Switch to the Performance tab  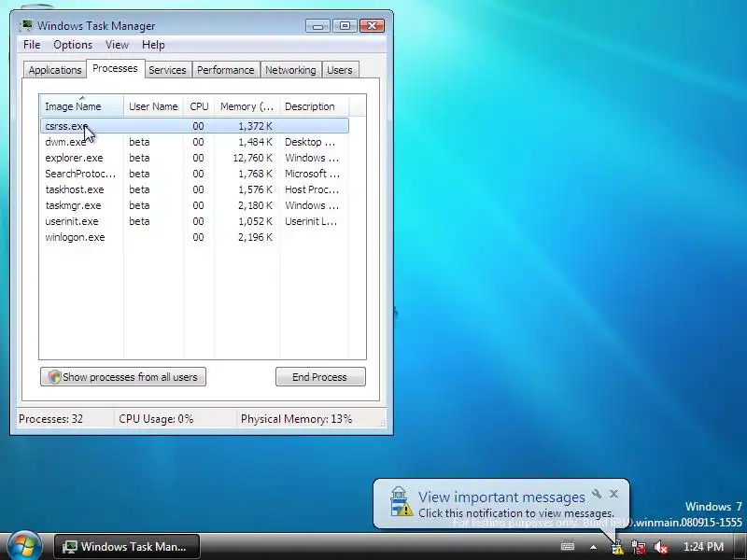(225, 70)
